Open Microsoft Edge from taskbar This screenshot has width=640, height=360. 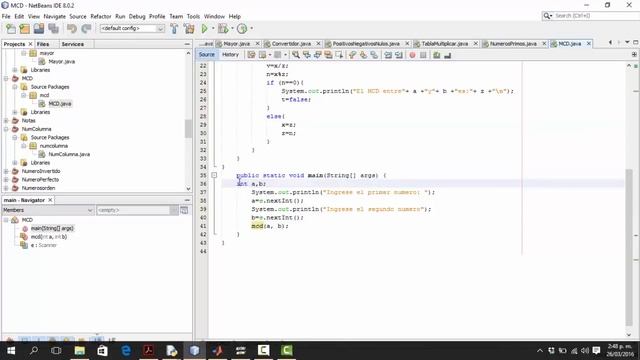[x=126, y=351]
